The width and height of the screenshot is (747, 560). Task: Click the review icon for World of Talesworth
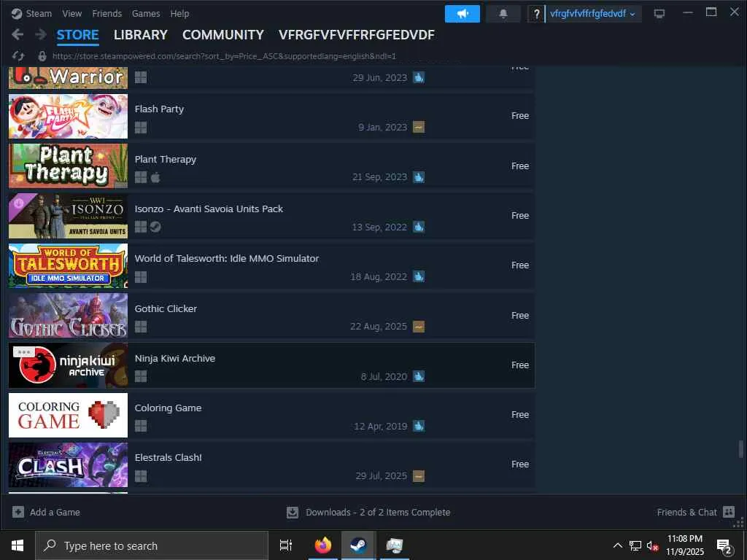pos(419,276)
